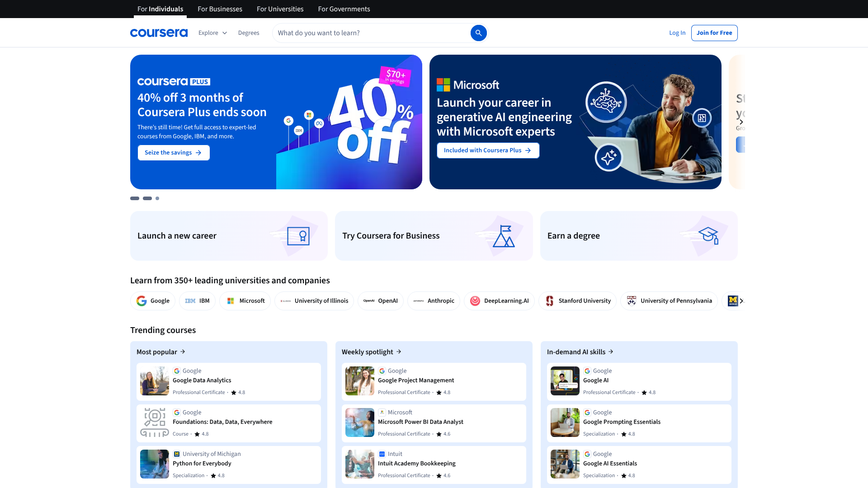
Task: Click the What do you want to learn search field
Action: point(371,33)
